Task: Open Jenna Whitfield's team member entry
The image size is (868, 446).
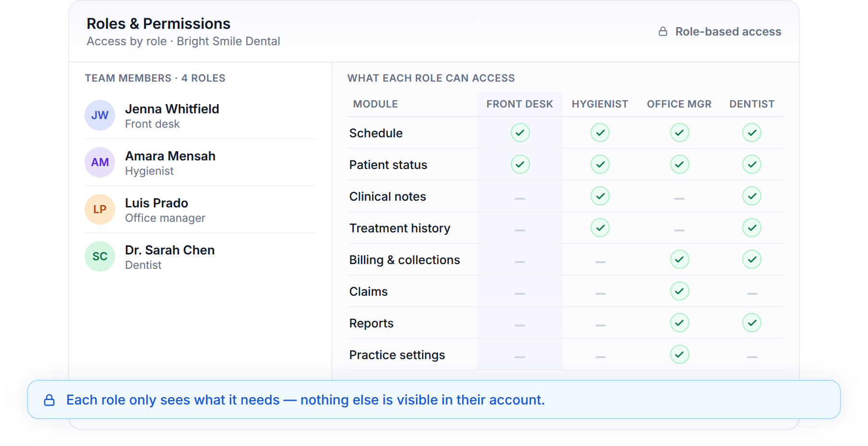Action: pyautogui.click(x=200, y=116)
